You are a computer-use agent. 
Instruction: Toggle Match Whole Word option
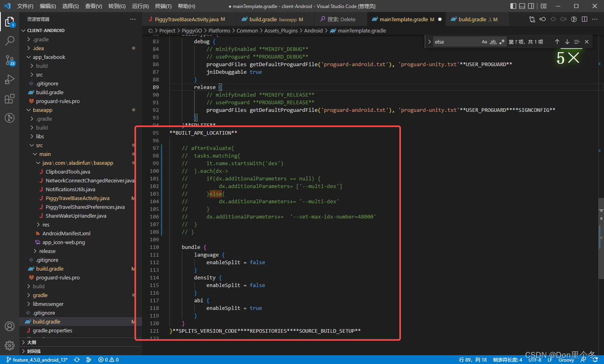pyautogui.click(x=493, y=42)
